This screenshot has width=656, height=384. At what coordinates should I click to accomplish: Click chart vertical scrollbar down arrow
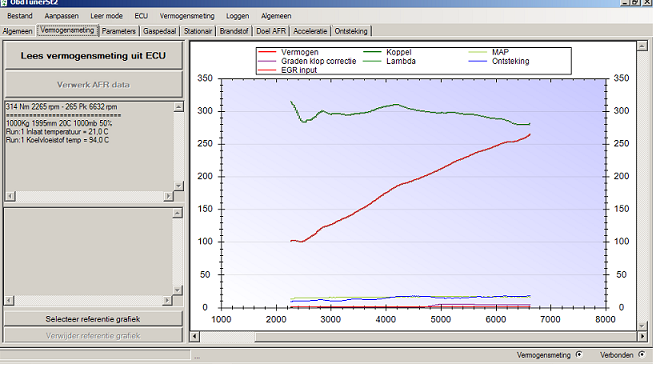pos(642,326)
